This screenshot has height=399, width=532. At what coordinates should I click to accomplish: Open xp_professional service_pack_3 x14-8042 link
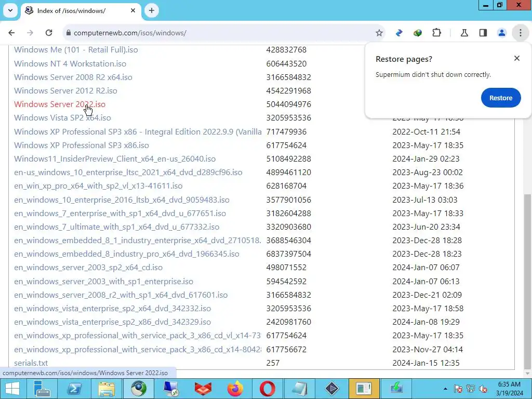(x=138, y=350)
